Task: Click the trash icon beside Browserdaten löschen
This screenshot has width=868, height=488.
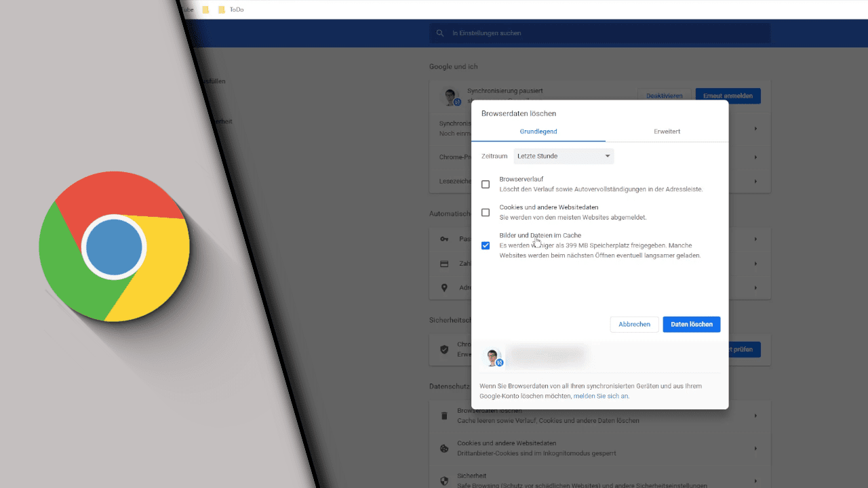Action: point(444,415)
